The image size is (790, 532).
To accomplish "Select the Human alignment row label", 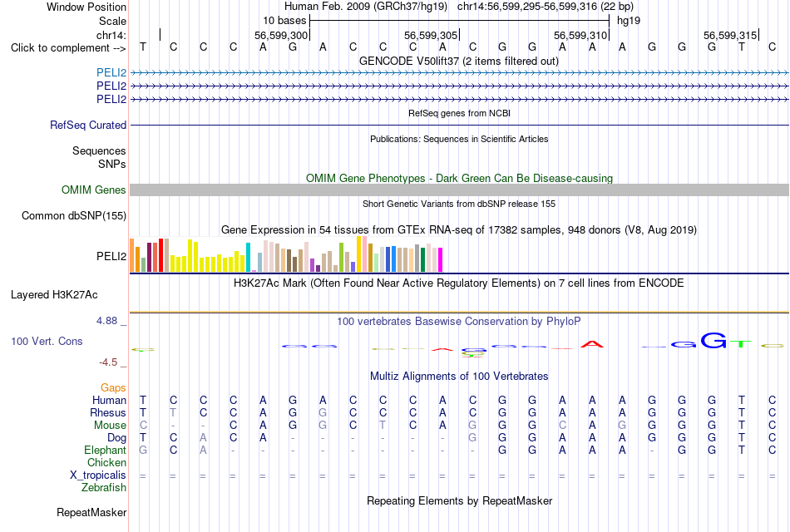I will (x=109, y=400).
